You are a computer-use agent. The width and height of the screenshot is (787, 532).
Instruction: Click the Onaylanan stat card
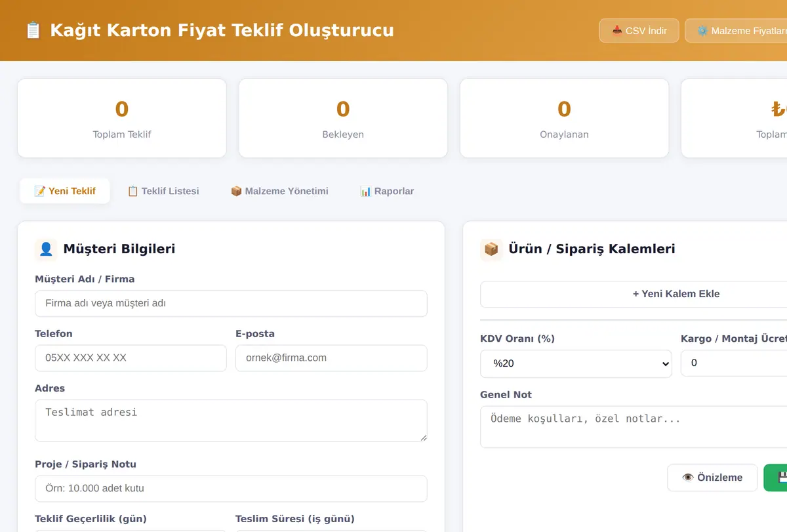(x=564, y=118)
